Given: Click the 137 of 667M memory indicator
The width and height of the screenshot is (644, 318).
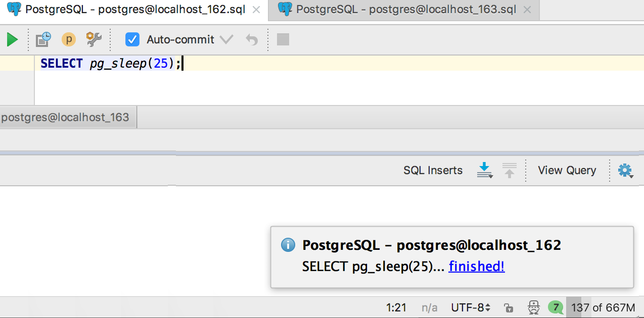Looking at the screenshot, I should [x=603, y=307].
